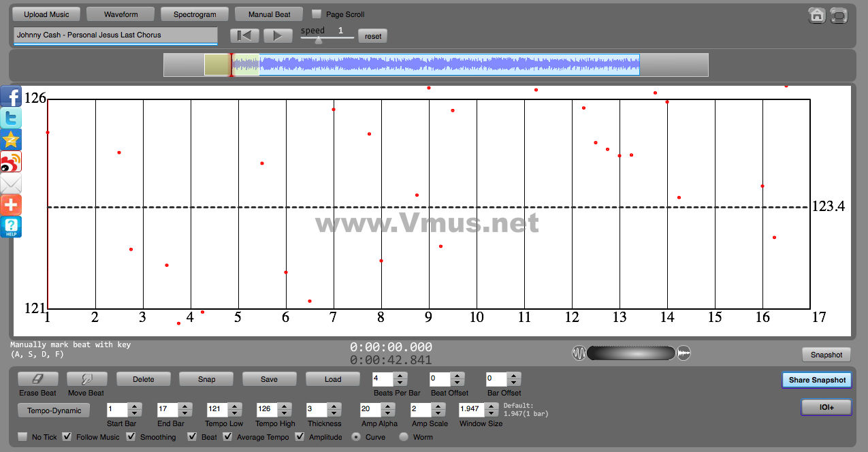Click the home icon at top right
This screenshot has width=868, height=452.
(817, 16)
